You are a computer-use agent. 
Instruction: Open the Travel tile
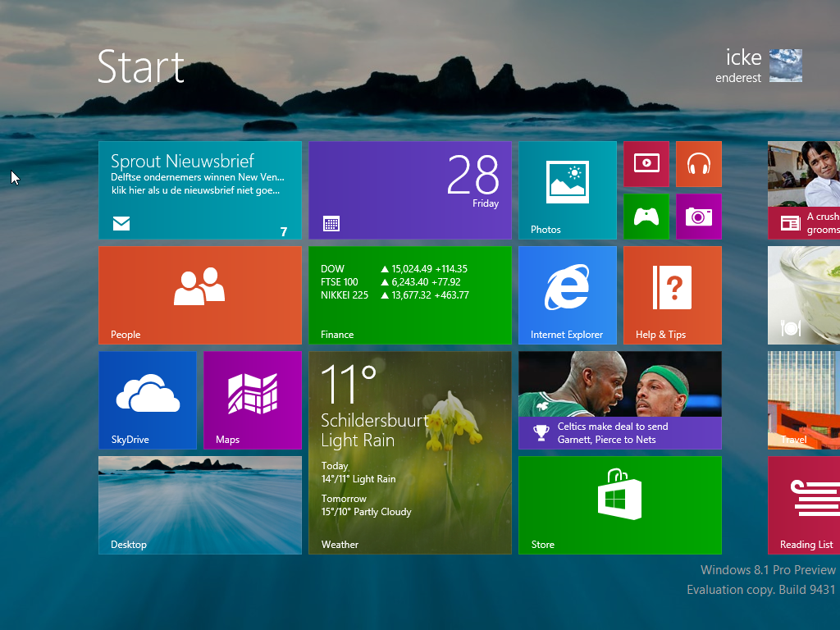coord(804,400)
